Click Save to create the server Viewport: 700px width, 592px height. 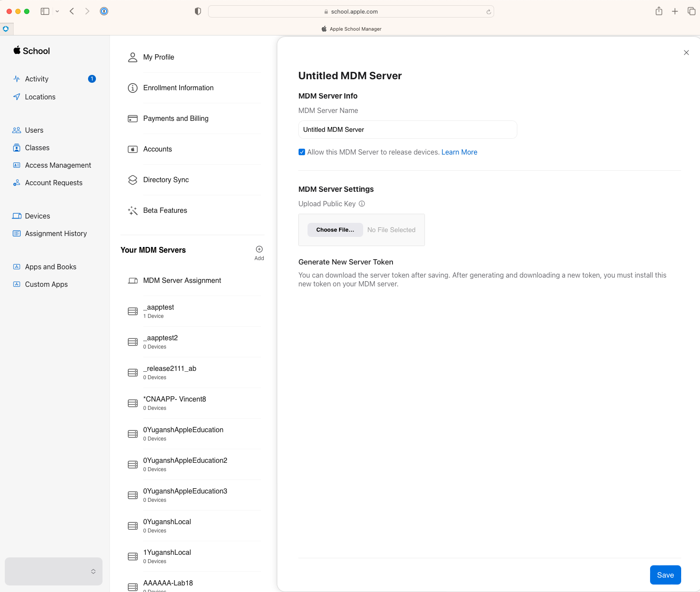point(665,575)
